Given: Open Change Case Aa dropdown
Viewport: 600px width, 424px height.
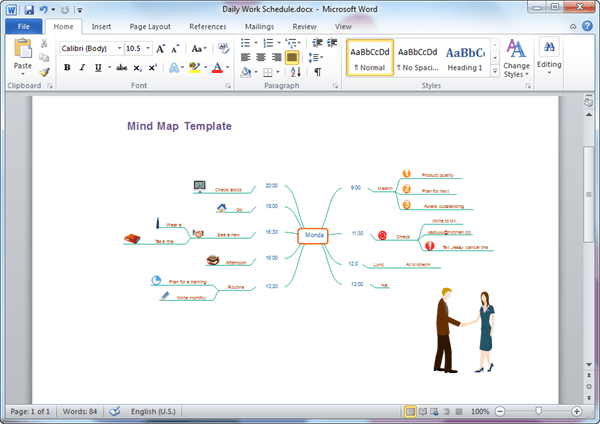Looking at the screenshot, I should click(199, 49).
